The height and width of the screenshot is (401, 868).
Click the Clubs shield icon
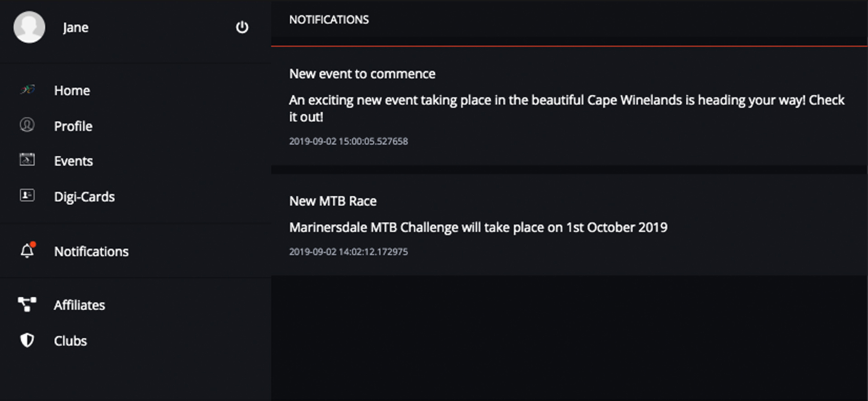click(27, 340)
